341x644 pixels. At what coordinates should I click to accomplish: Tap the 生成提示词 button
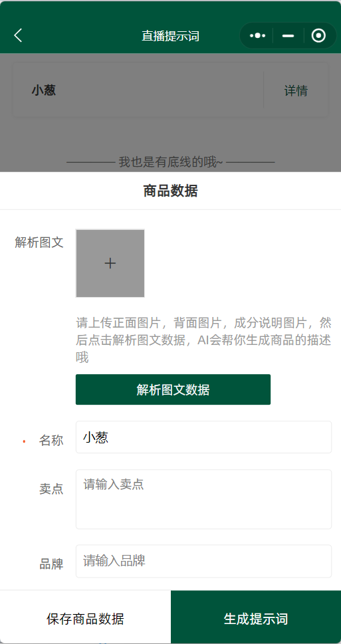pyautogui.click(x=256, y=618)
